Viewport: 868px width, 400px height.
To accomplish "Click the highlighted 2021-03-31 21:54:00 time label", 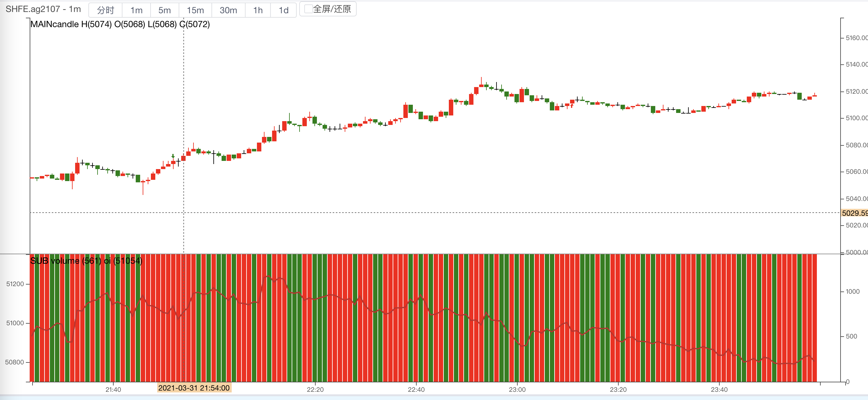I will coord(194,388).
